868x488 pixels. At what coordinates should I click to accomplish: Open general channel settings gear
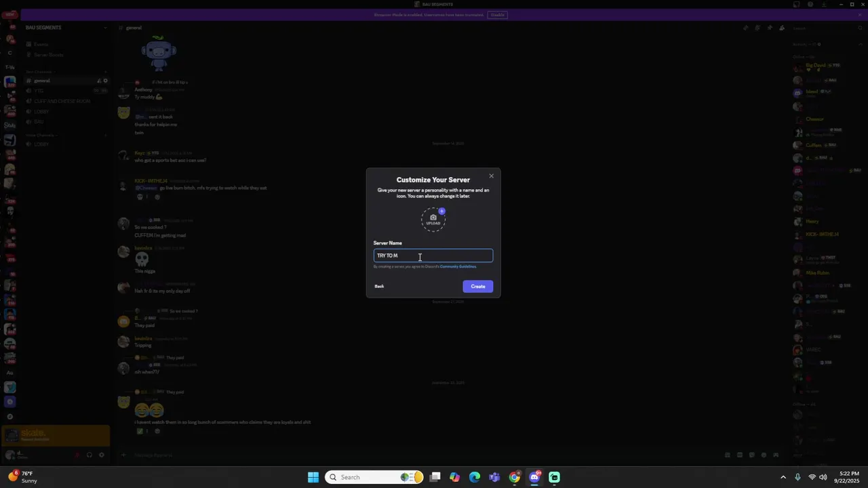tap(105, 81)
